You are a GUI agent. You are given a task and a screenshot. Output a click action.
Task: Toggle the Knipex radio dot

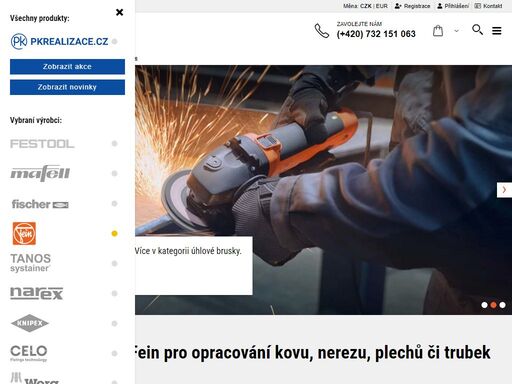[114, 323]
